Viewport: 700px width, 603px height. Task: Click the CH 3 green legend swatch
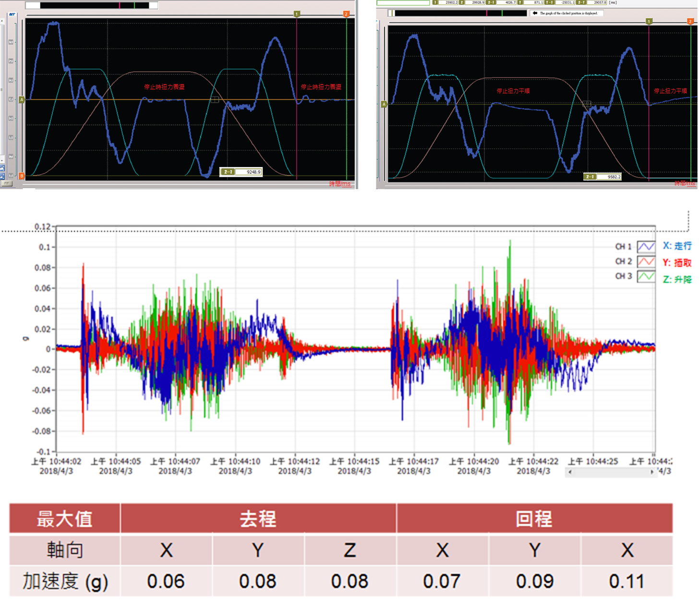pyautogui.click(x=646, y=277)
